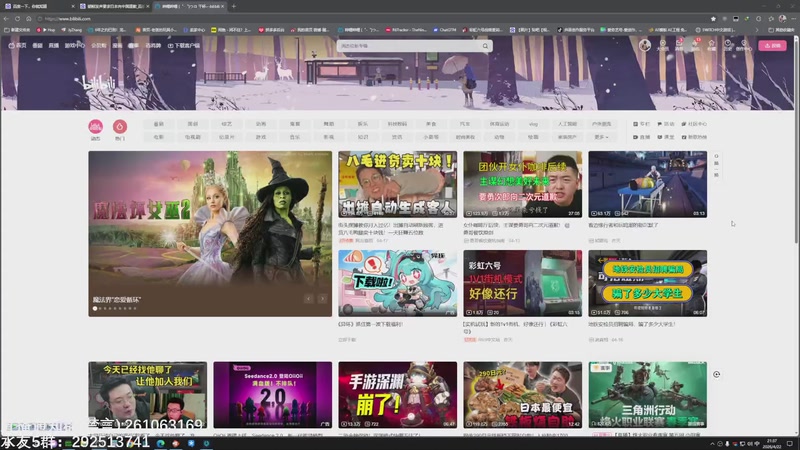Screen dimensions: 800x450
Task: Go to next carousel slide arrow
Action: (x=322, y=299)
